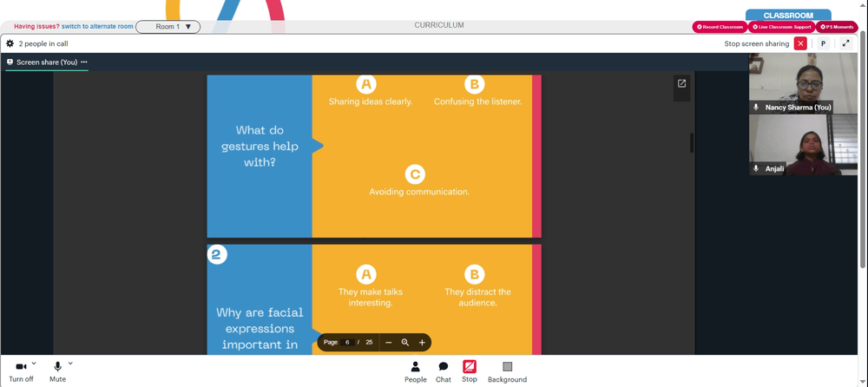Viewport: 868px width, 387px height.
Task: Open call settings gear icon
Action: pyautogui.click(x=10, y=43)
